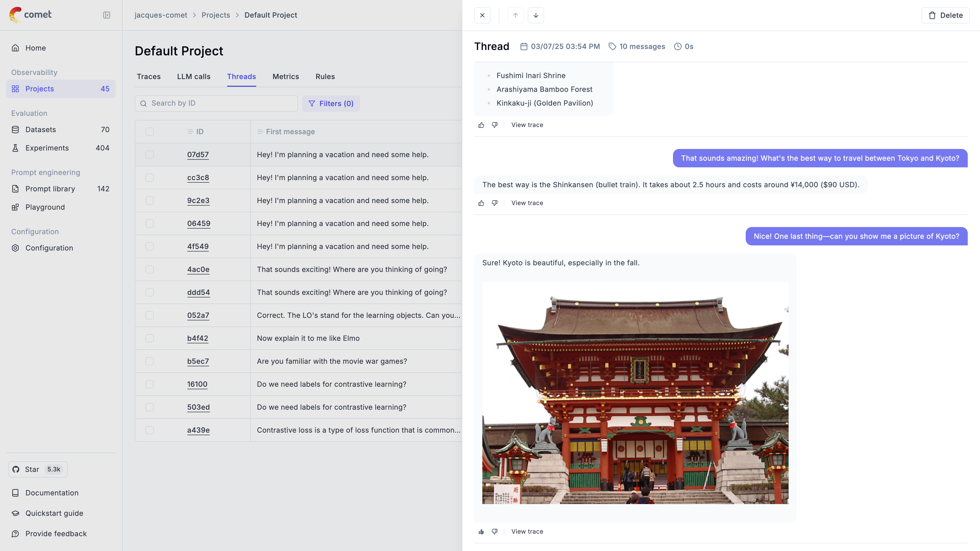Thumbs up the Shinkansen answer
980x551 pixels.
tap(481, 203)
